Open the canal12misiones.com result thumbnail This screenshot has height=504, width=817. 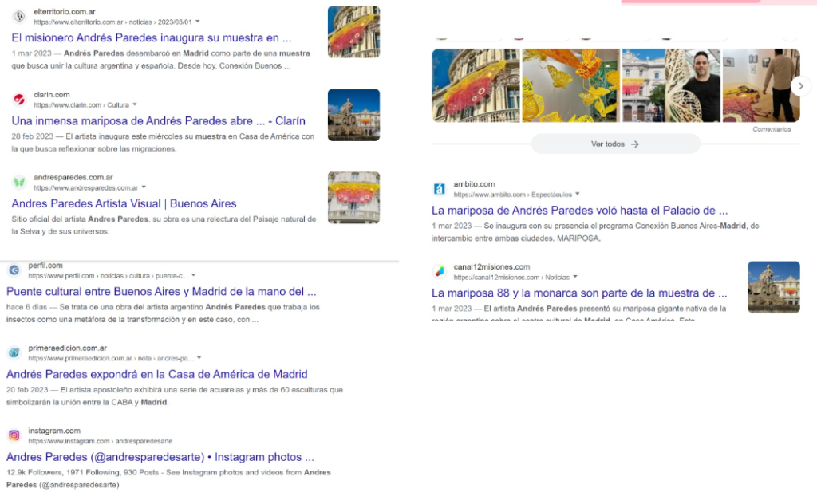pos(774,287)
